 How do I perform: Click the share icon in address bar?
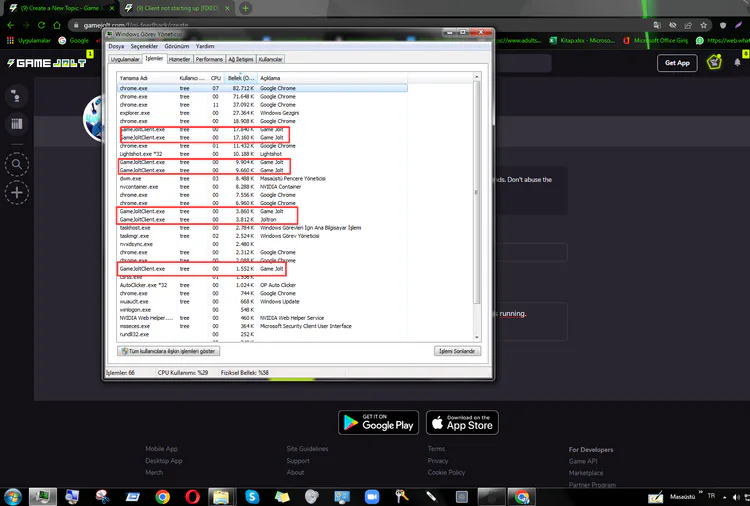(688, 25)
